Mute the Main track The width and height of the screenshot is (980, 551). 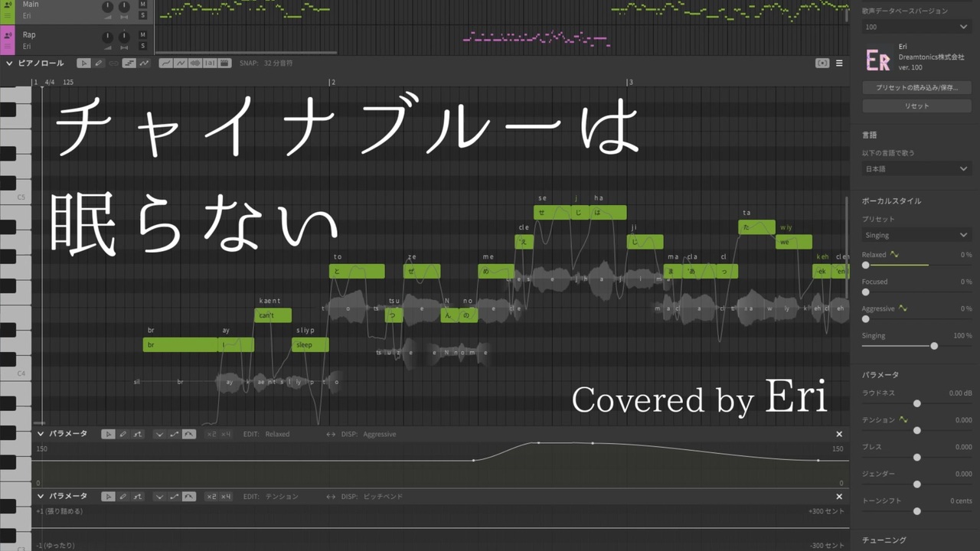pos(142,5)
